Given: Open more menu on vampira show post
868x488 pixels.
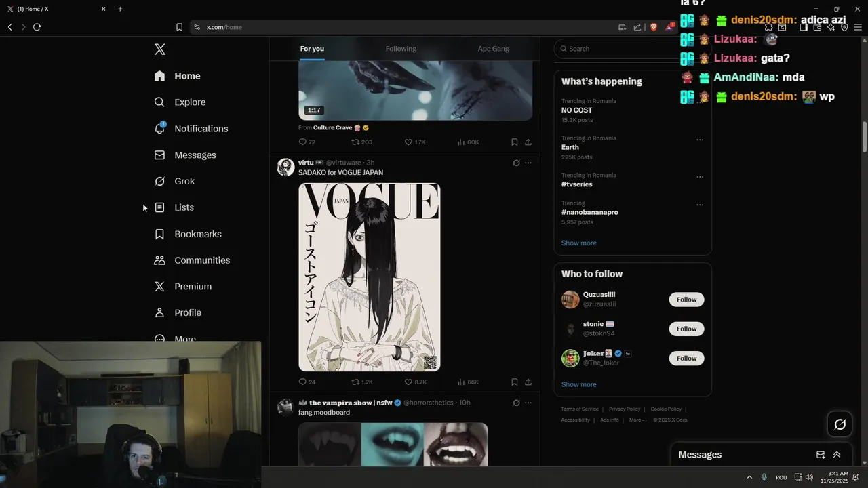Looking at the screenshot, I should [528, 403].
